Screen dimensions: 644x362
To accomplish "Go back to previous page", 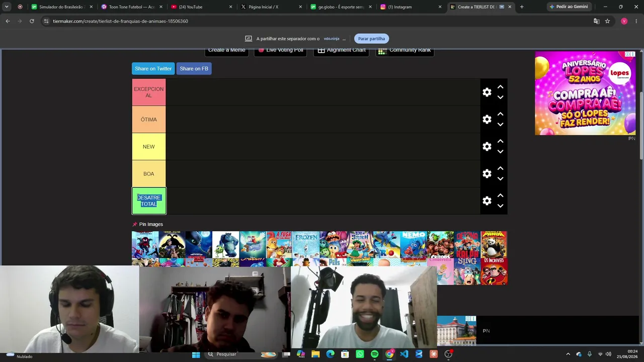I will tap(8, 21).
